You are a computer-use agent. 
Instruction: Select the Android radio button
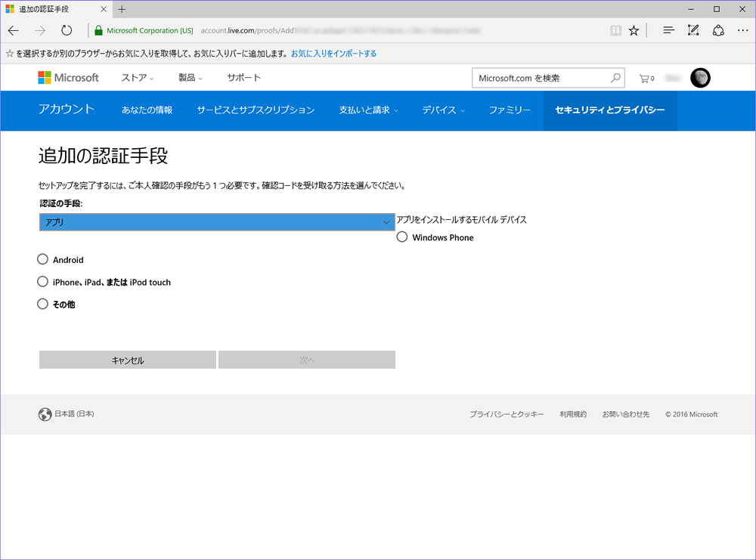(42, 259)
